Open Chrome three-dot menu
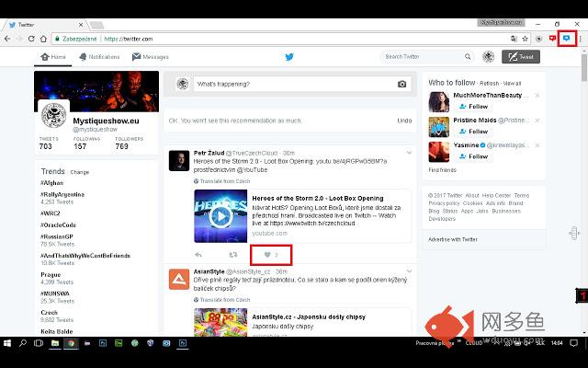Image resolution: width=588 pixels, height=368 pixels. point(580,39)
